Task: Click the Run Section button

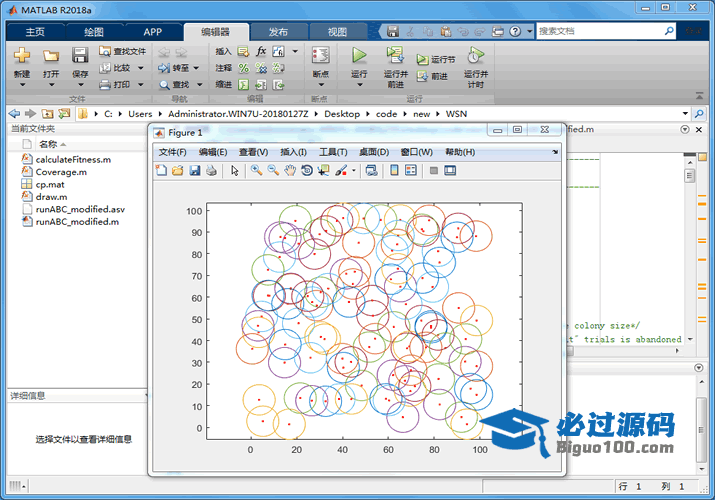Action: (x=436, y=60)
